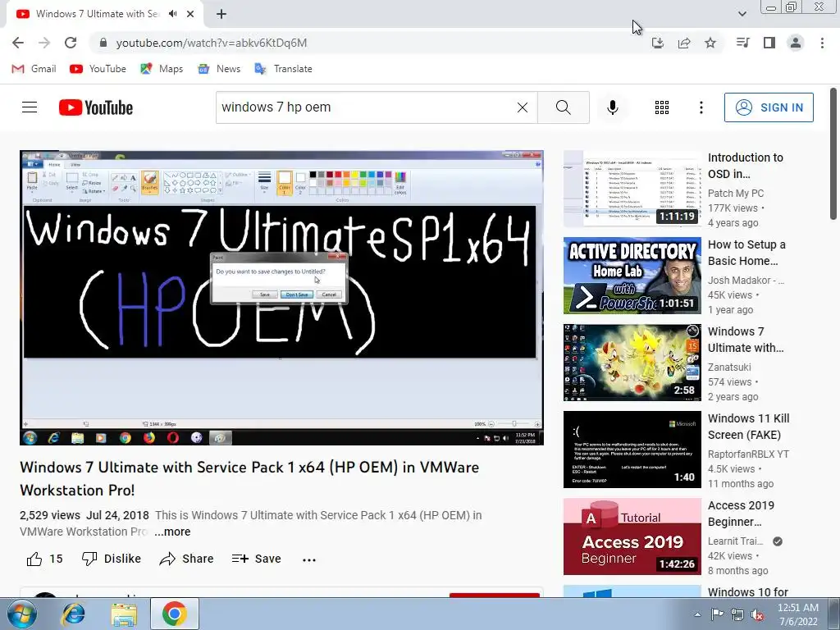Open the taskbar clock 12:51 AM
The image size is (840, 630).
[x=798, y=614]
